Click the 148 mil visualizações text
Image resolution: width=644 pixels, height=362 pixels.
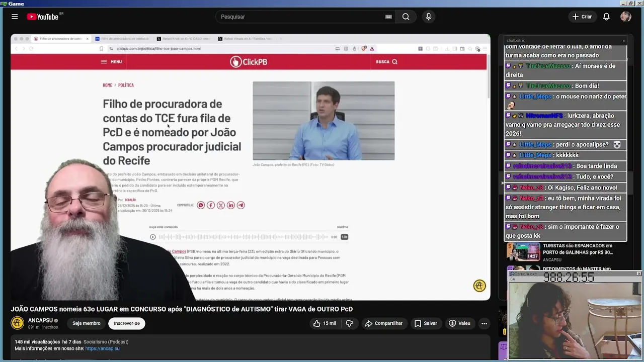coord(37,342)
